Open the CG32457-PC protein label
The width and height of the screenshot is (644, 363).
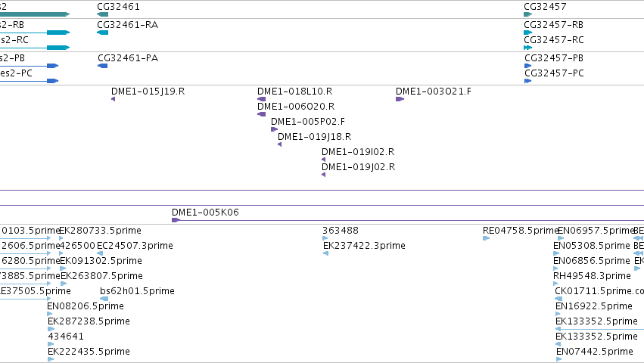[x=554, y=73]
